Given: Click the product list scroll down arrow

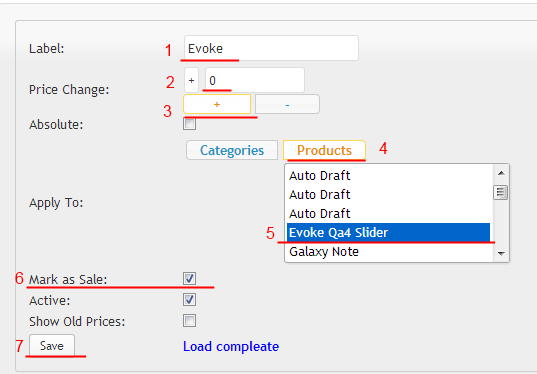Looking at the screenshot, I should [x=501, y=253].
